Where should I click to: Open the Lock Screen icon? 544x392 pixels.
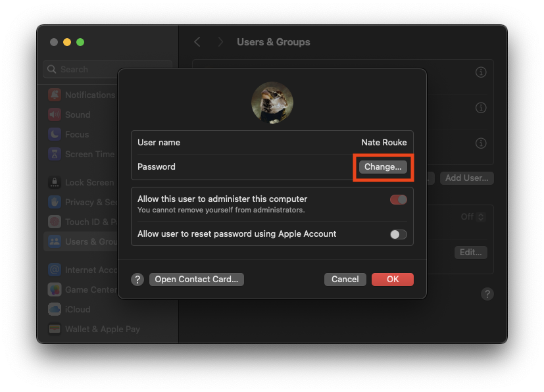[x=55, y=182]
